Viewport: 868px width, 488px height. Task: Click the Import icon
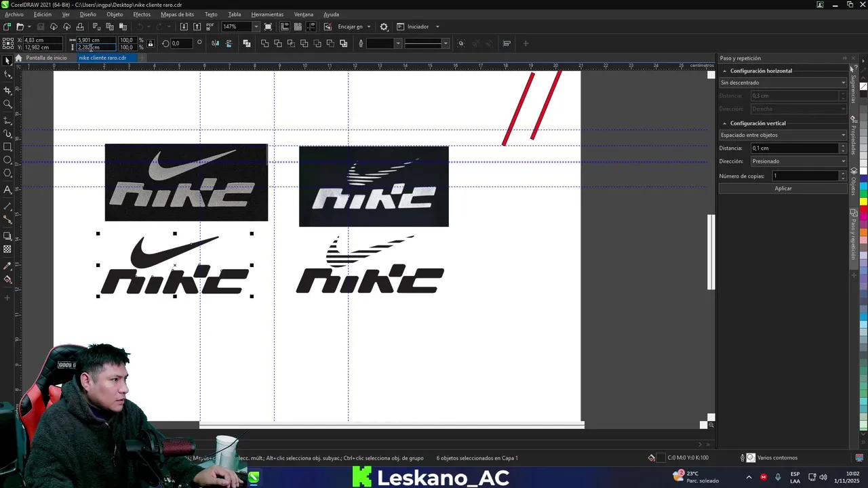pos(184,26)
